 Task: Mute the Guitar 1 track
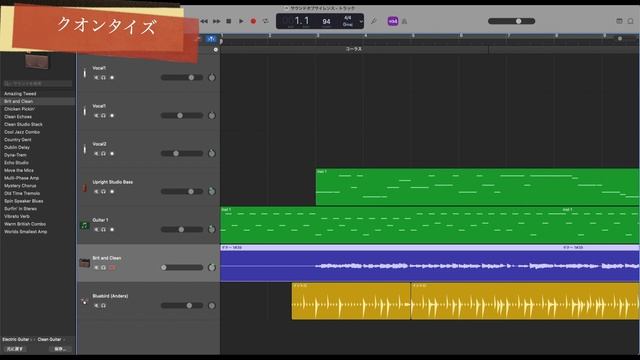96,229
